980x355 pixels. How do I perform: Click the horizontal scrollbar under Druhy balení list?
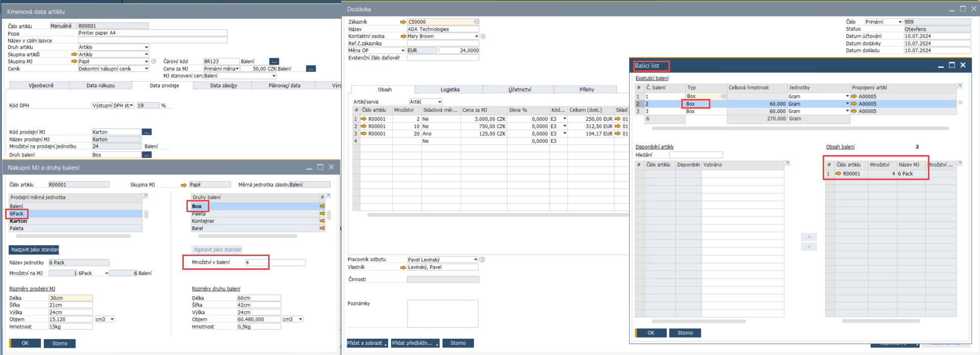pyautogui.click(x=248, y=236)
